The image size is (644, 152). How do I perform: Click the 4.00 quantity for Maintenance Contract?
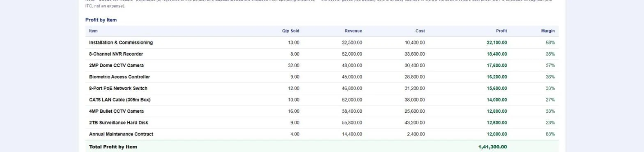pos(295,134)
